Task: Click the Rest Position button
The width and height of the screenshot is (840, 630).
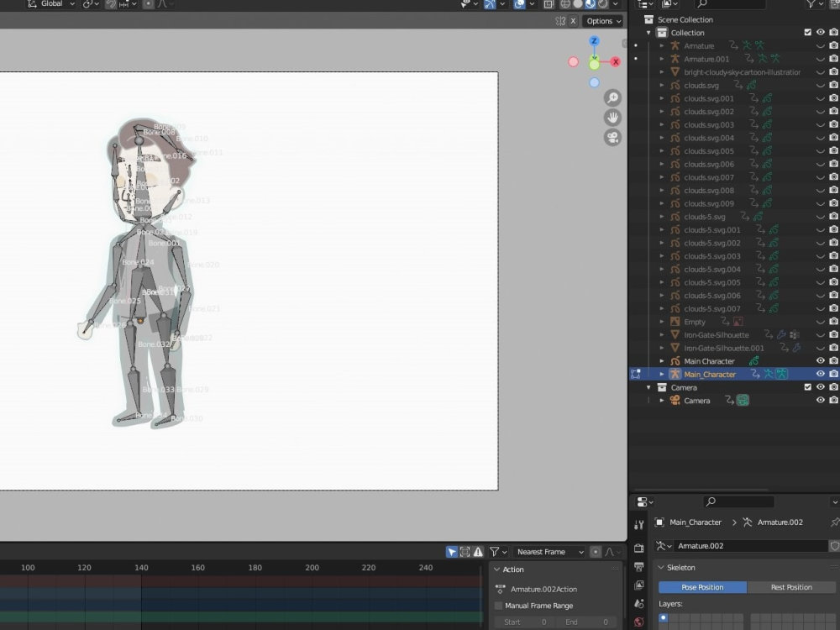Action: 791,587
